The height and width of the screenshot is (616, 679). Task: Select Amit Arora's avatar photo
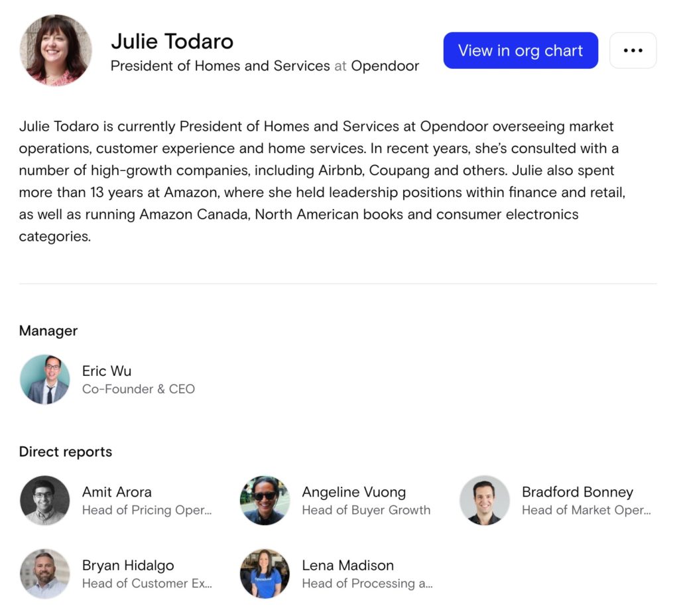click(x=44, y=501)
